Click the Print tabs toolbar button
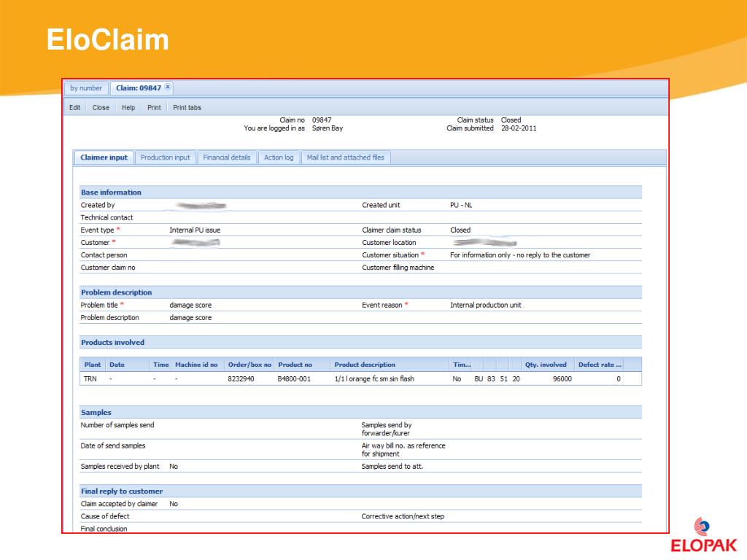 (187, 108)
